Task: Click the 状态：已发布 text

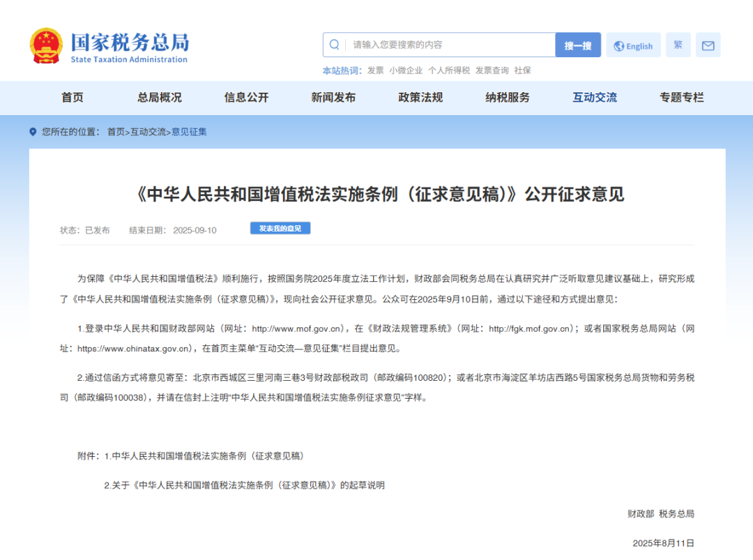Action: pos(84,231)
